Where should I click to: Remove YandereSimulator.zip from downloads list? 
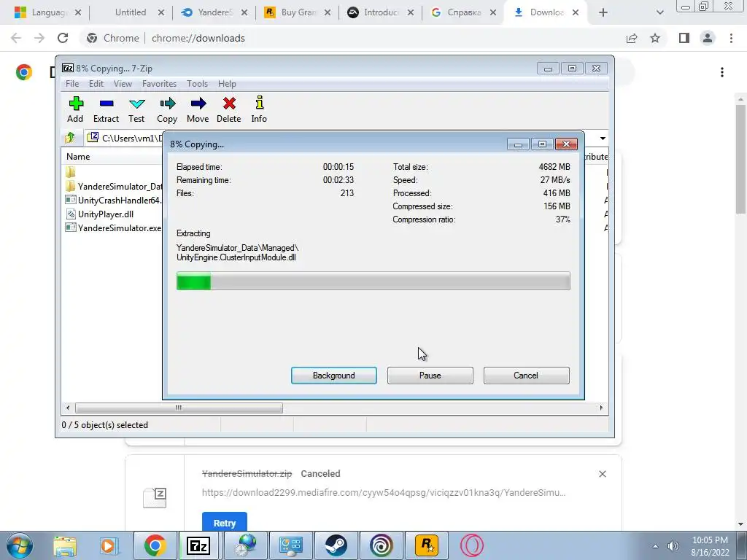(602, 474)
